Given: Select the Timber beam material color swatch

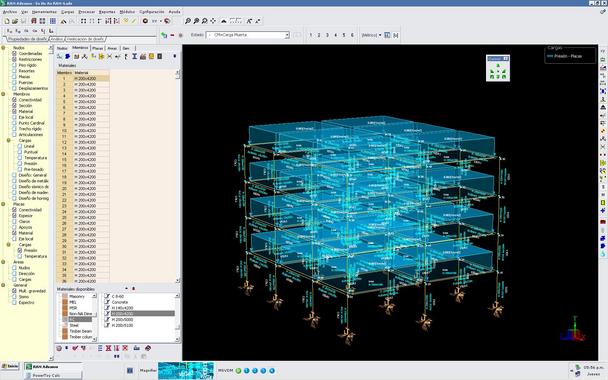Looking at the screenshot, I should 65,331.
